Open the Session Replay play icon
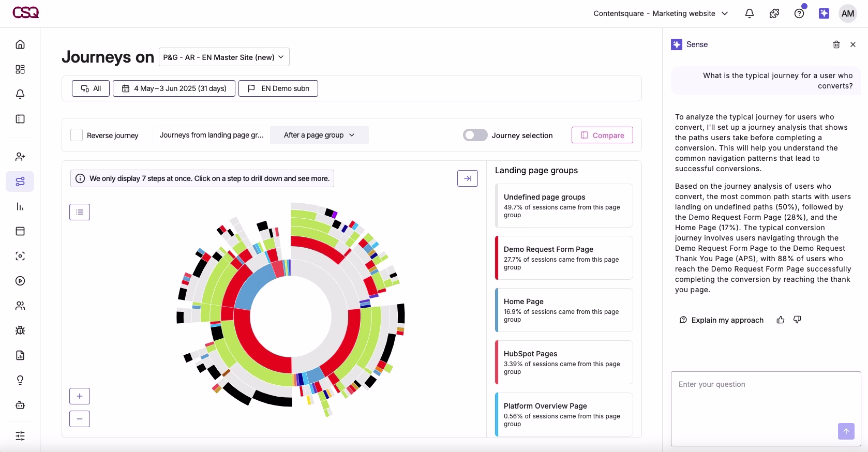This screenshot has width=868, height=452. 20,281
